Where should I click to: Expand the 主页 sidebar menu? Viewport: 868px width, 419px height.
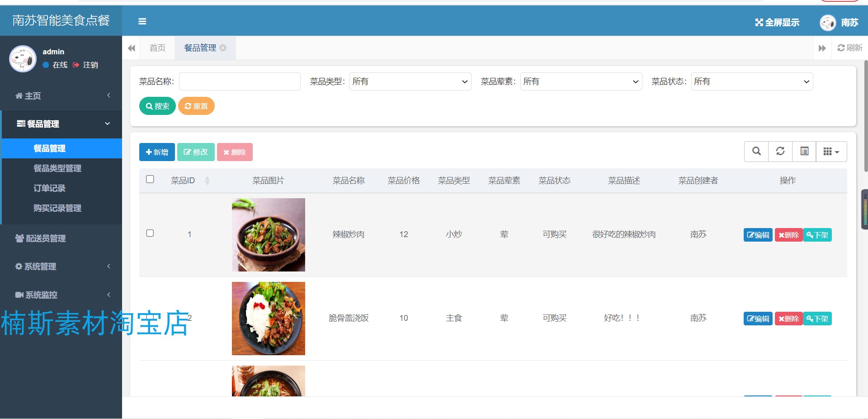[x=61, y=95]
